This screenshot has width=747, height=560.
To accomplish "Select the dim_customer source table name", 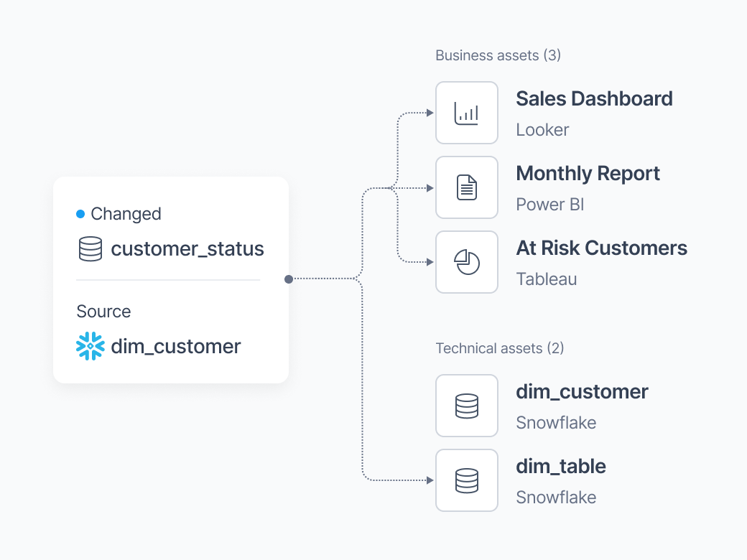I will (176, 347).
